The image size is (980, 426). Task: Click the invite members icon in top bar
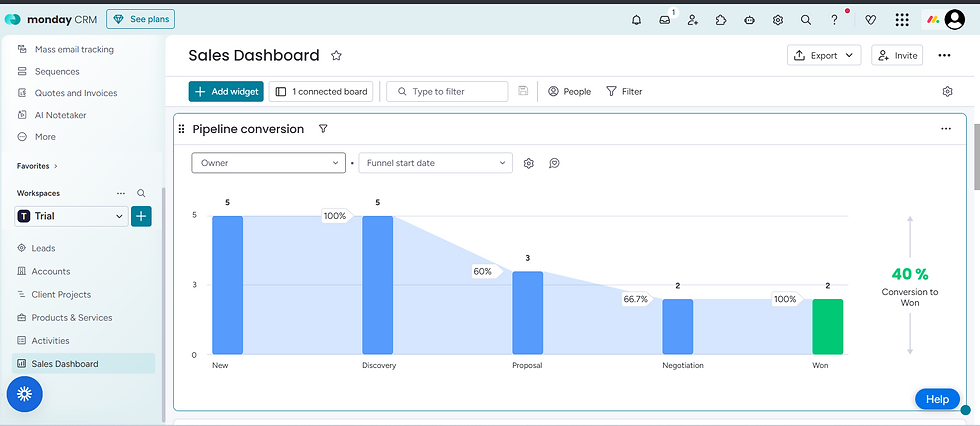point(692,20)
